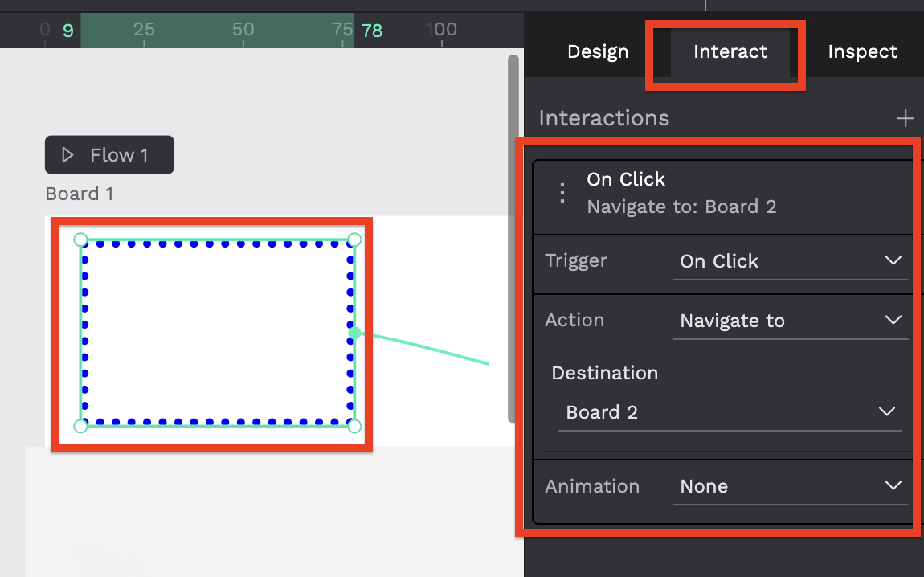
Task: Open the Trigger dropdown showing On Click
Action: (790, 261)
